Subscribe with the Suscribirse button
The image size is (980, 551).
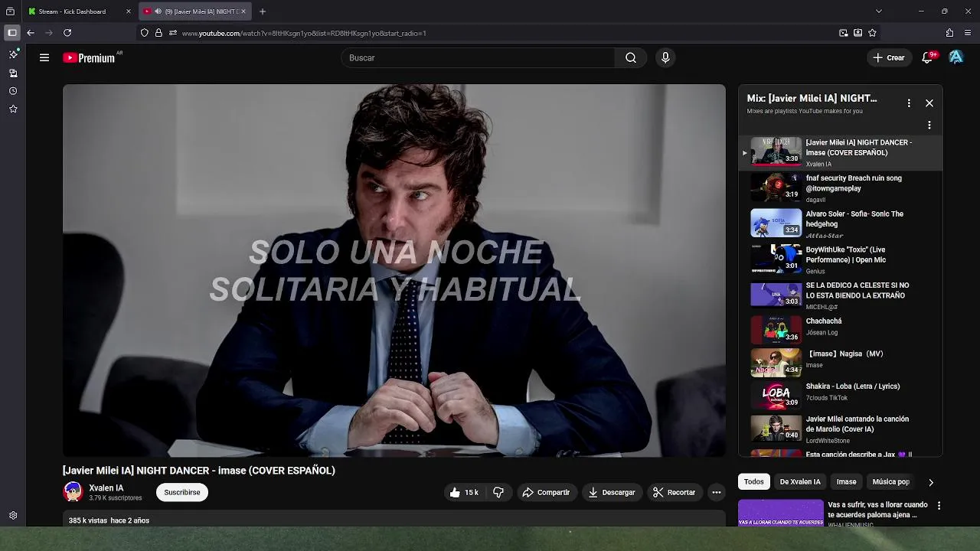coord(182,492)
